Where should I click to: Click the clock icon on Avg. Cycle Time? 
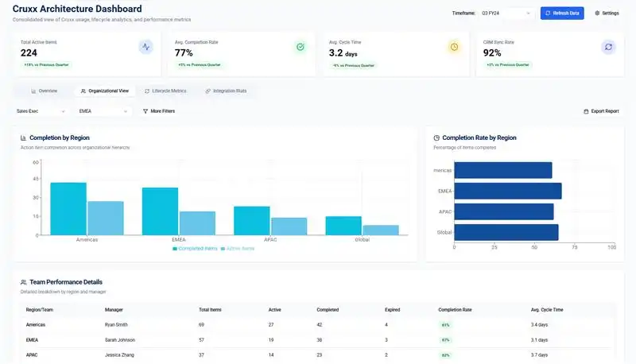click(454, 47)
